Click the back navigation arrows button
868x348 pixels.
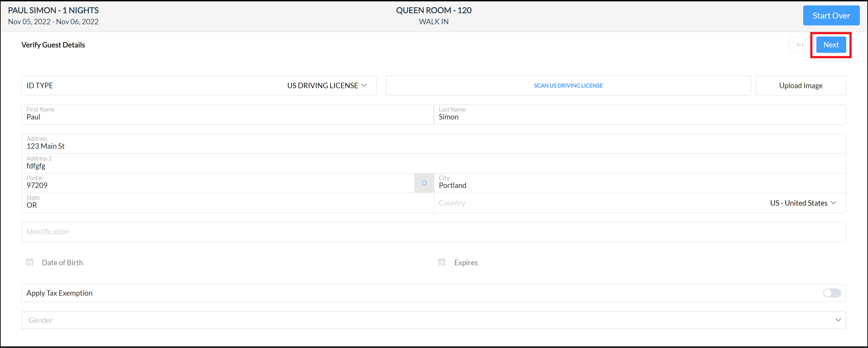pos(800,44)
